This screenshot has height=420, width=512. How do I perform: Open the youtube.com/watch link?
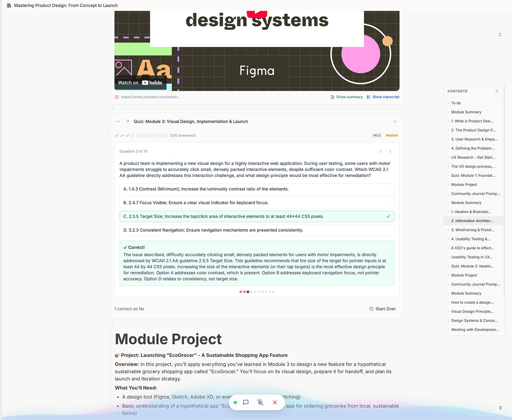pos(151,97)
